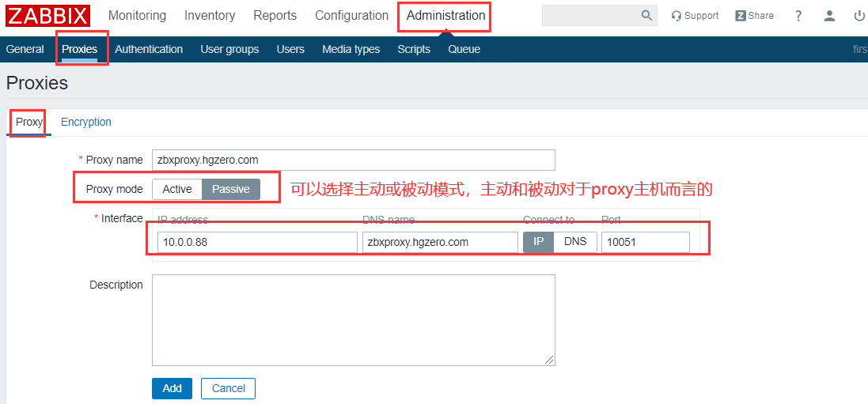The height and width of the screenshot is (404, 868).
Task: Open the User groups submenu item
Action: point(229,49)
